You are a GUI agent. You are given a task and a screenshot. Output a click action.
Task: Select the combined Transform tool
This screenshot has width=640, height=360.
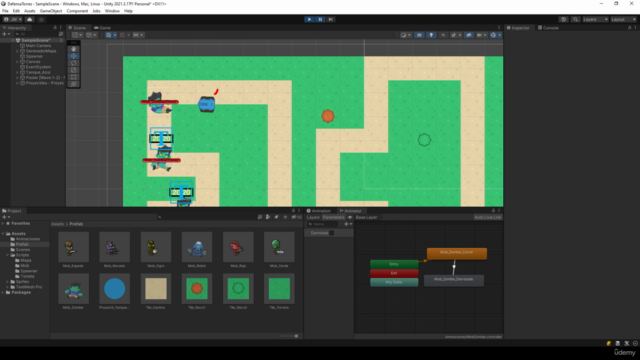[73, 84]
